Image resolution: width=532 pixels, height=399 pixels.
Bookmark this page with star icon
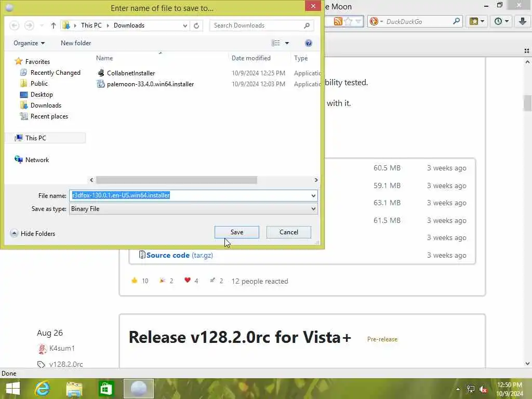click(x=348, y=22)
